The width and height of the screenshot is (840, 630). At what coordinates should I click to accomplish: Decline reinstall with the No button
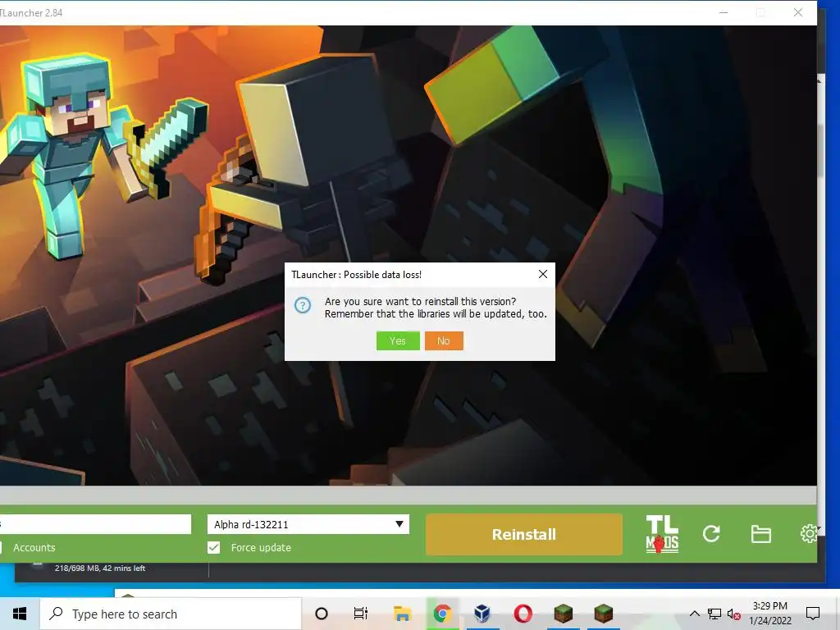click(444, 340)
